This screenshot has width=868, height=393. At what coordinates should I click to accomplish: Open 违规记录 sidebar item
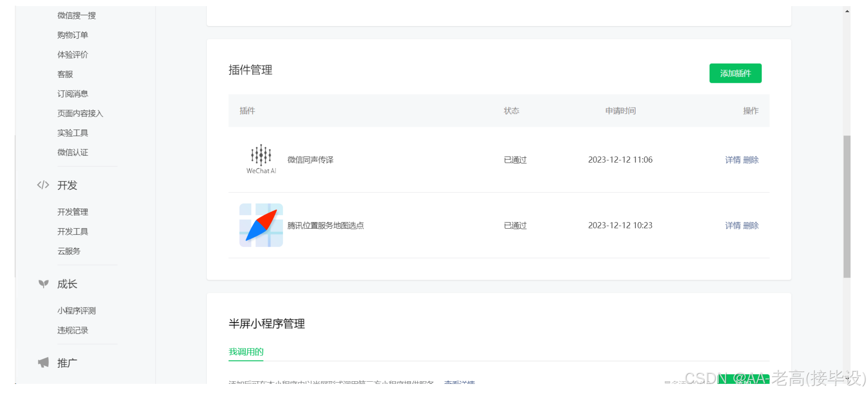[x=73, y=331]
